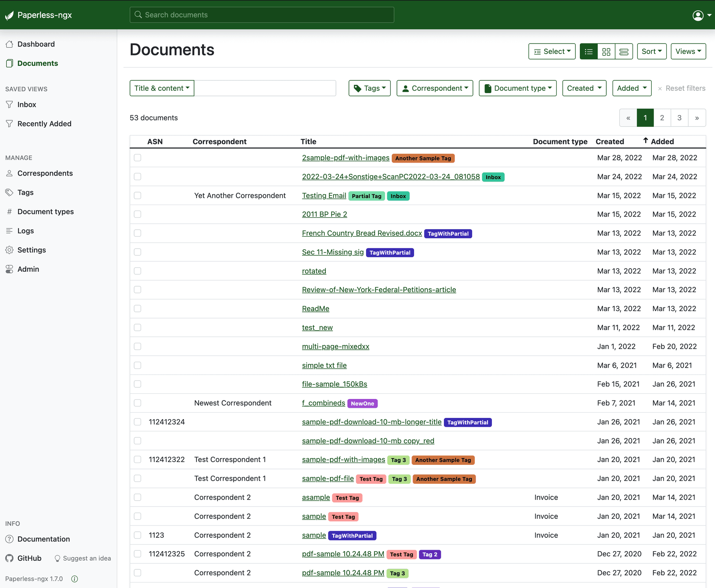Open the Logs page
This screenshot has width=715, height=588.
pyautogui.click(x=25, y=231)
